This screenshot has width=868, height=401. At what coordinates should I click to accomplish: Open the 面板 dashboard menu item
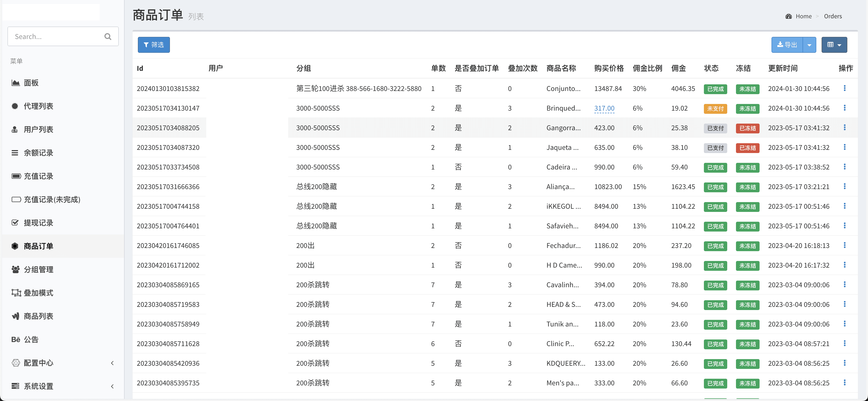(31, 83)
